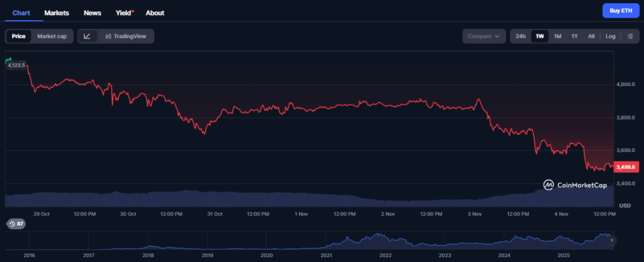Open the News tab

click(x=92, y=13)
